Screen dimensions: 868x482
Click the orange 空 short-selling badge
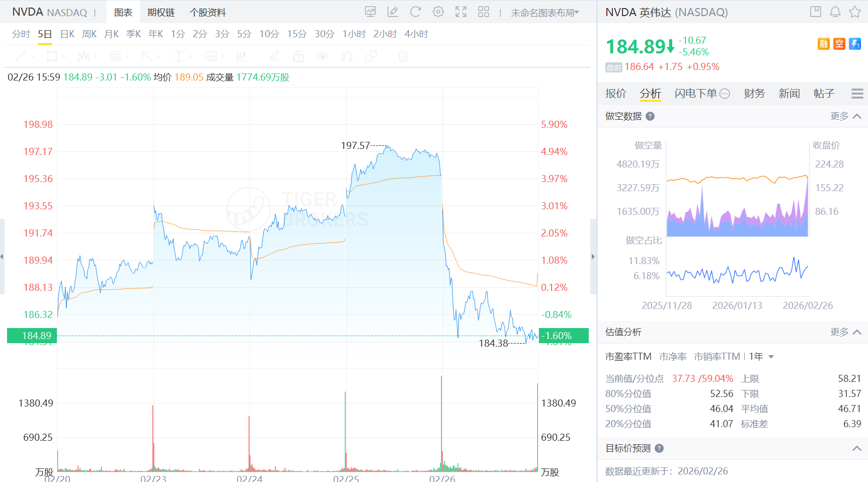click(x=839, y=44)
